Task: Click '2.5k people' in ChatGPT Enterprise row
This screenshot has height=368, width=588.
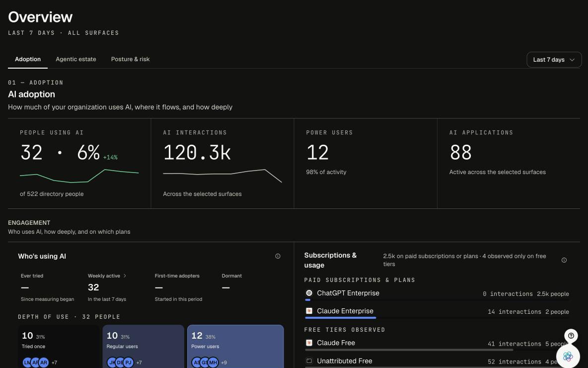Action: click(x=553, y=293)
